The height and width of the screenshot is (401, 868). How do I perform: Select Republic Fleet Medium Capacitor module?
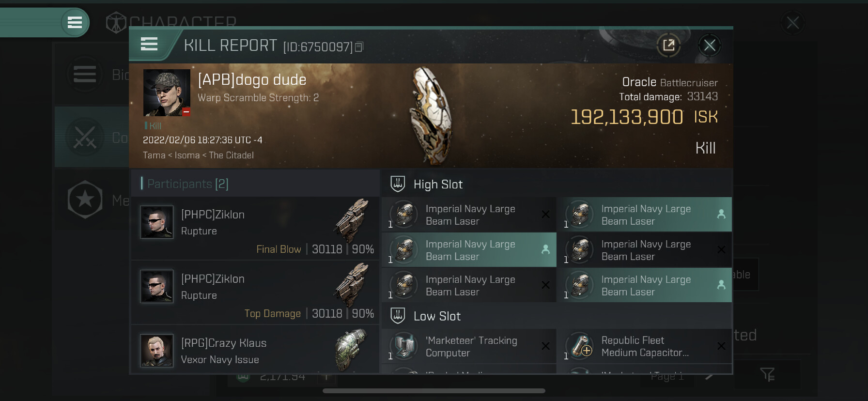(x=644, y=346)
